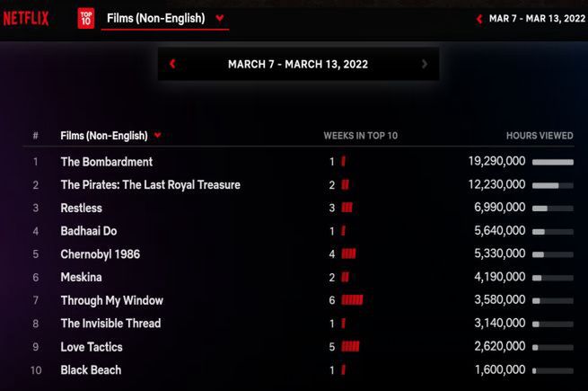This screenshot has height=391, width=588.
Task: Click the 4,190,000 hours viewed value
Action: 500,277
